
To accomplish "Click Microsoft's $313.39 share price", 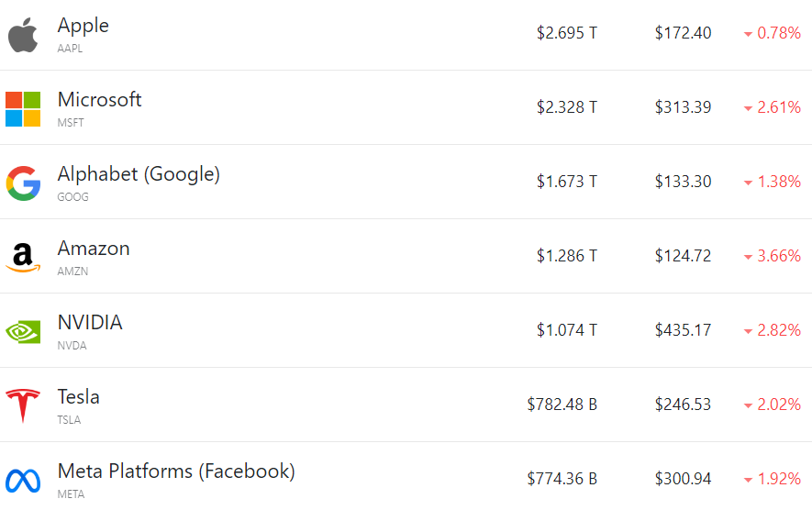I will pos(683,107).
